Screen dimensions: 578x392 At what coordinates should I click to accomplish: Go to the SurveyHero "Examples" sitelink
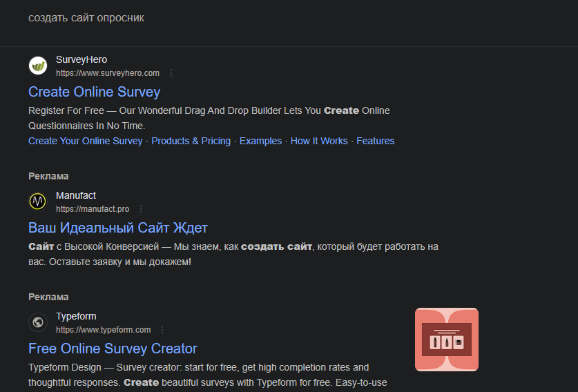[x=260, y=141]
